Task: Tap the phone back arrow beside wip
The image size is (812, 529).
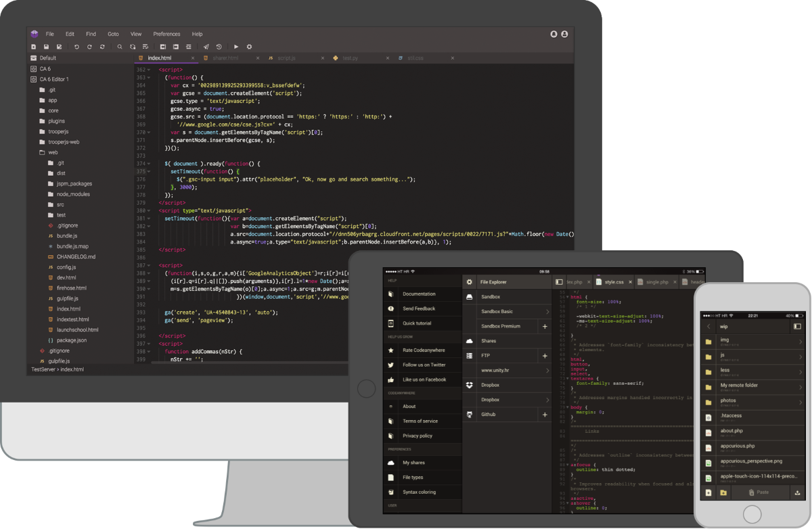Action: click(708, 326)
